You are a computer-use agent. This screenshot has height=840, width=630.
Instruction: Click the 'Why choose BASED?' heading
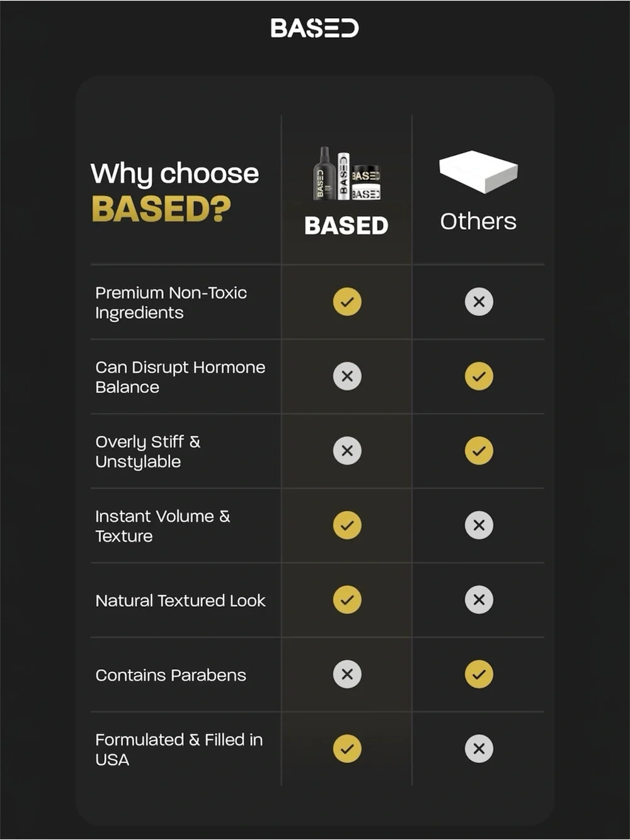[175, 192]
